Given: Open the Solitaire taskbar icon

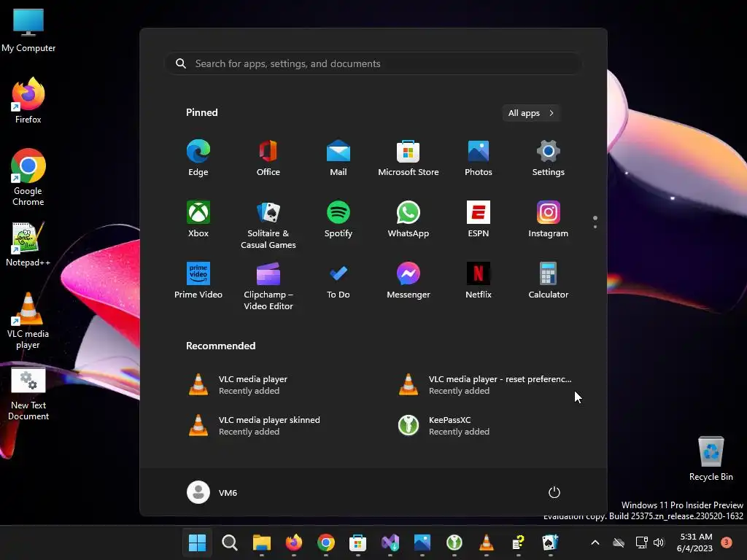Looking at the screenshot, I should pyautogui.click(x=551, y=542).
